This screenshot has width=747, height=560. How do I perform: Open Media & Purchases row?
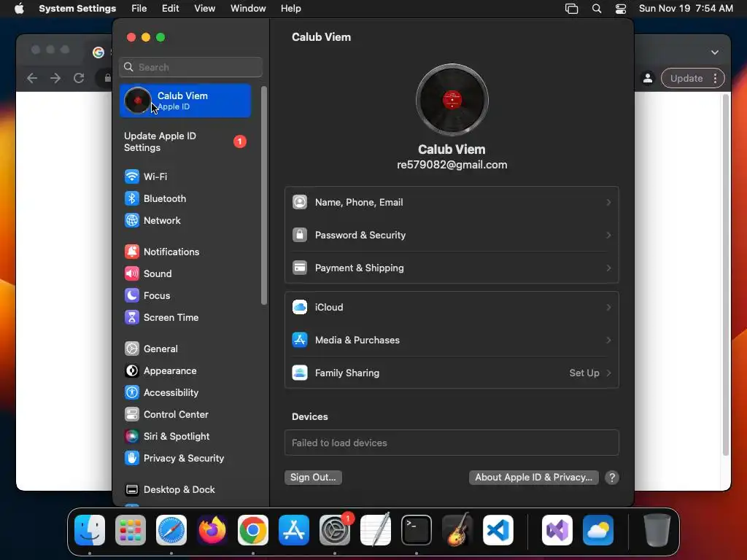(452, 341)
